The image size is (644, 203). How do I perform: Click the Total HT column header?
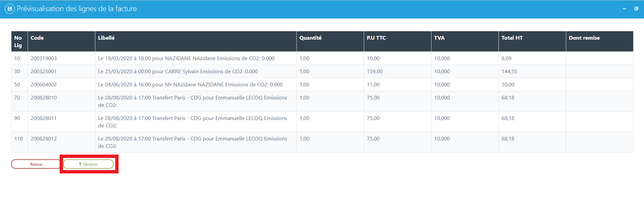[512, 38]
